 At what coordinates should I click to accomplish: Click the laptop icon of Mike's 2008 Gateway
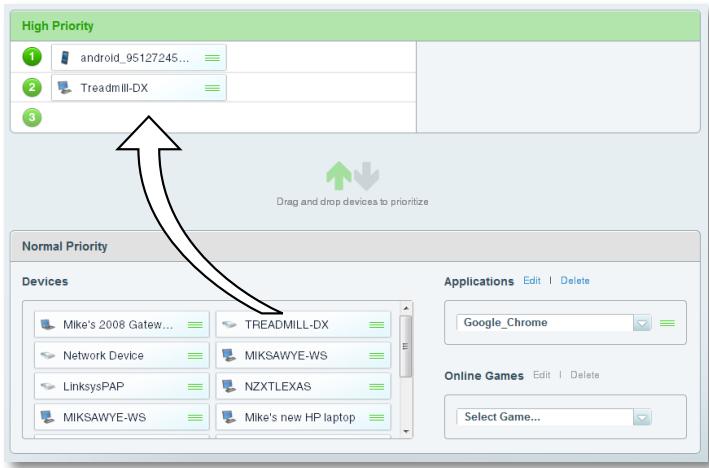[x=47, y=324]
